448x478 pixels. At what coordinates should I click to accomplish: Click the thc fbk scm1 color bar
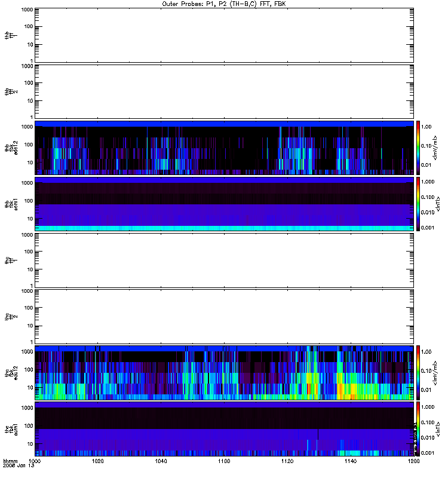tap(418, 430)
